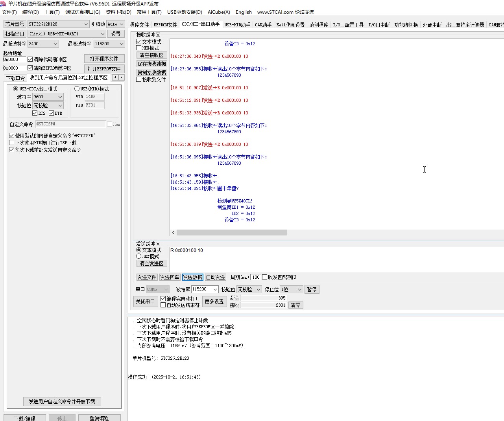This screenshot has height=421, width=504.
Task: Click the left tab-scroll arrow in download options
Action: click(115, 77)
